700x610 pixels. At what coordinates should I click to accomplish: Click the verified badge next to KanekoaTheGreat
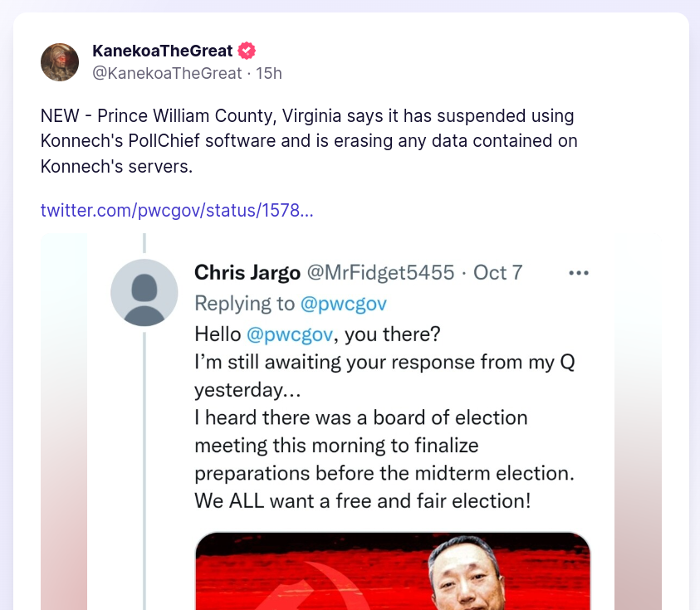tap(247, 51)
